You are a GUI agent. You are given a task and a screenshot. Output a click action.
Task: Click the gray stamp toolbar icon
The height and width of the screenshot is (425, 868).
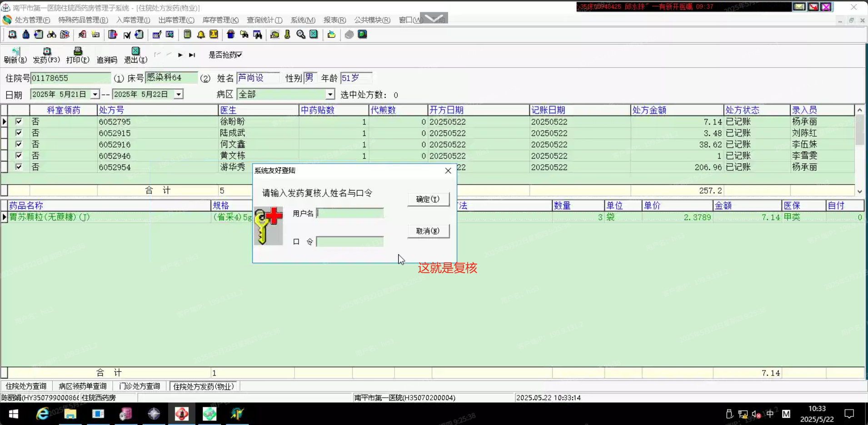349,35
